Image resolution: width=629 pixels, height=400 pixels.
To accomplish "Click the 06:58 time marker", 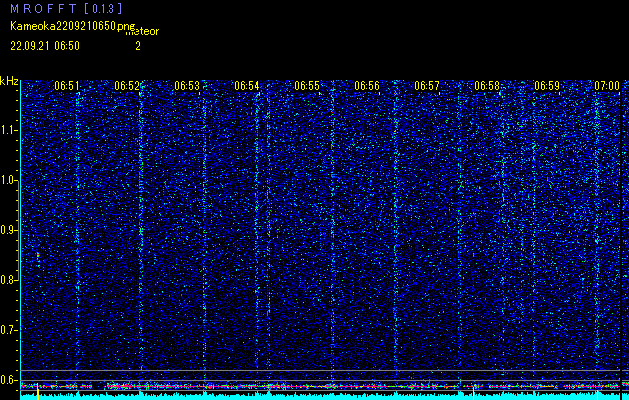I will pos(487,85).
